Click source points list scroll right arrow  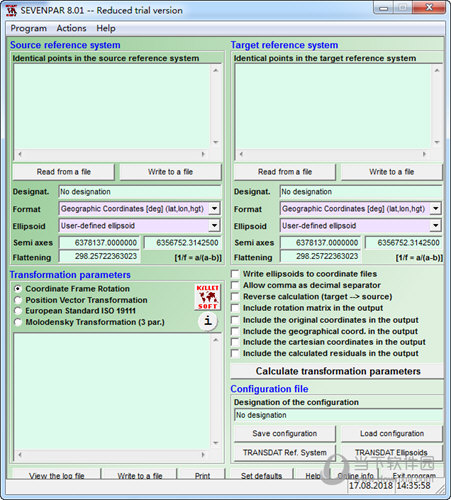[x=203, y=154]
